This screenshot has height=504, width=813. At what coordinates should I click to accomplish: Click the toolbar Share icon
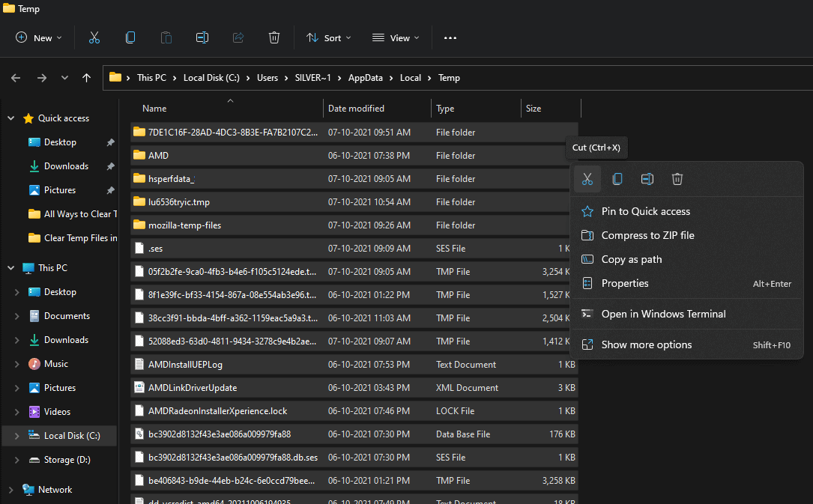click(238, 37)
